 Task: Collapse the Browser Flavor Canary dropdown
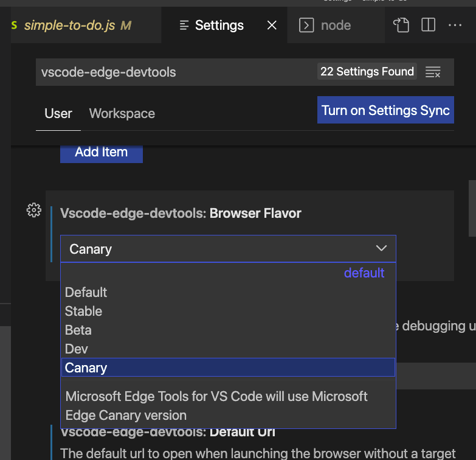pyautogui.click(x=228, y=249)
